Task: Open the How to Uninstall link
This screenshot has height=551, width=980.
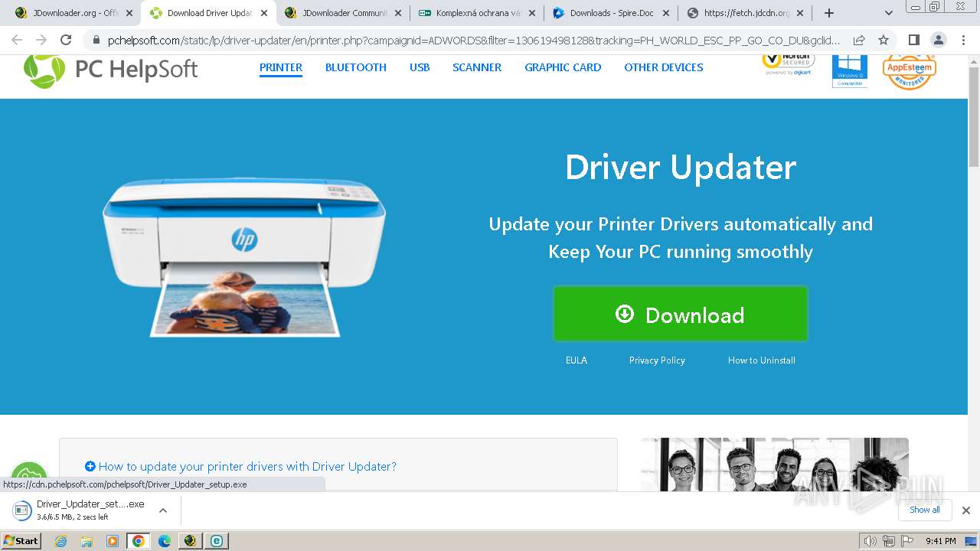Action: pyautogui.click(x=762, y=360)
